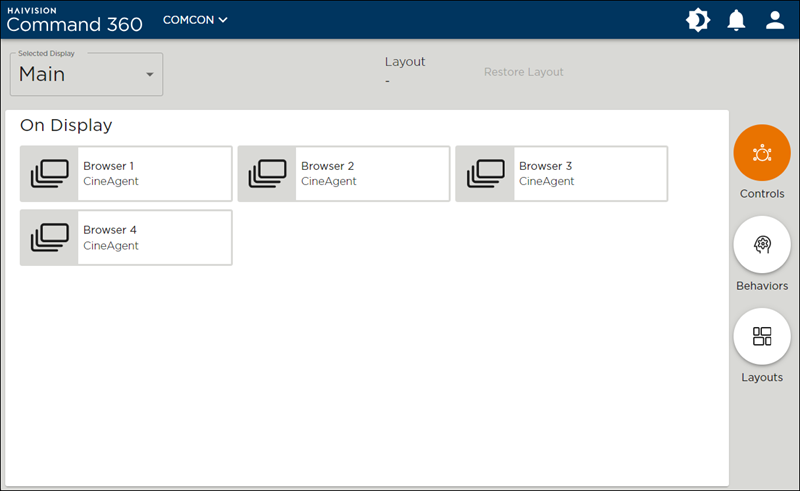Click the Browser 1 stacked-windows icon

(x=50, y=174)
